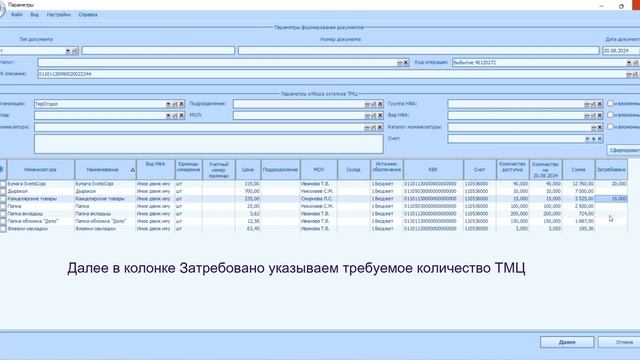Click edit icon in МОЛ field
Image resolution: width=640 pixels, height=360 pixels.
coord(373,116)
